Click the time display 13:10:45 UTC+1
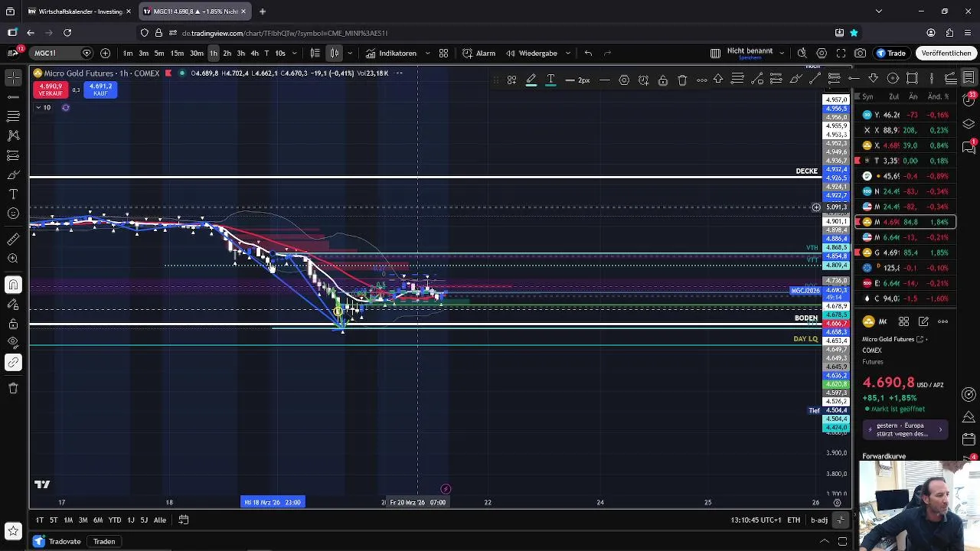This screenshot has width=980, height=551. tap(756, 520)
